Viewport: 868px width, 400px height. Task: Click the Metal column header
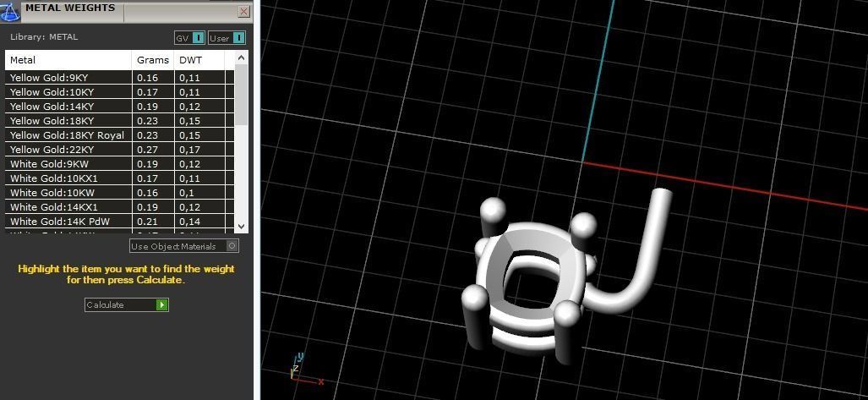[x=68, y=60]
